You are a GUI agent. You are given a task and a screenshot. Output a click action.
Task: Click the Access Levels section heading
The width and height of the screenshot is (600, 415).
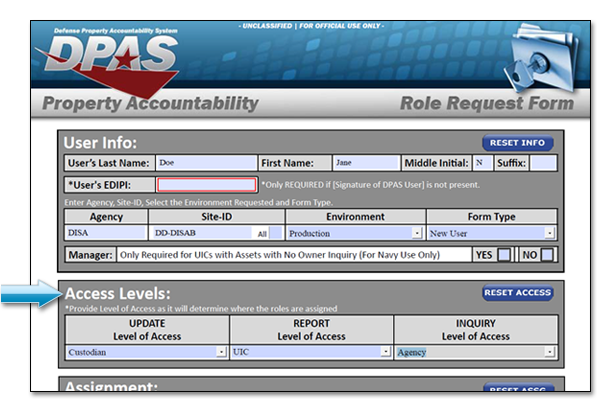click(x=118, y=294)
